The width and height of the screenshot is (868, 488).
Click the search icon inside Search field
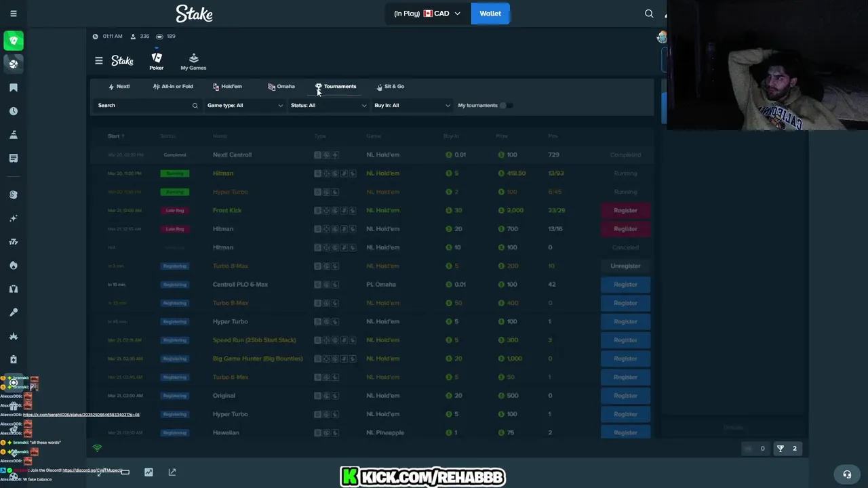coord(195,106)
